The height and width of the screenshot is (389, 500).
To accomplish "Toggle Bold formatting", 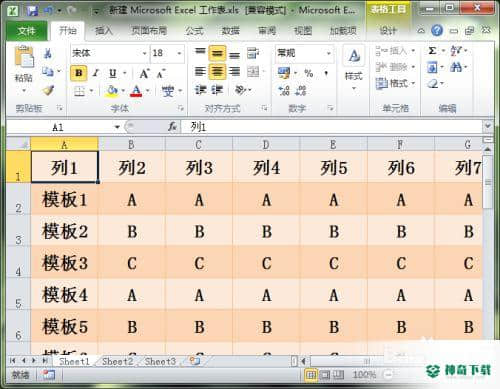I will (x=79, y=73).
